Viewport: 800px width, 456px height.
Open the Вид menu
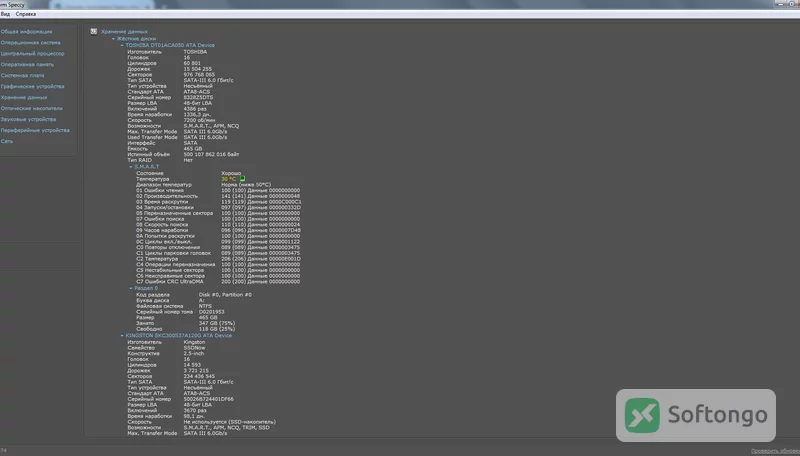(5, 14)
